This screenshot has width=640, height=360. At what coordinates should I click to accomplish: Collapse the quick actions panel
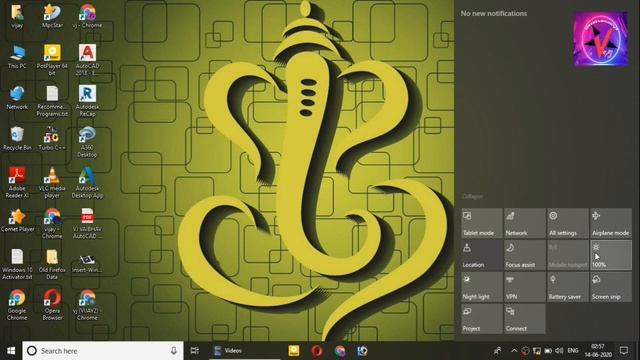pos(472,196)
